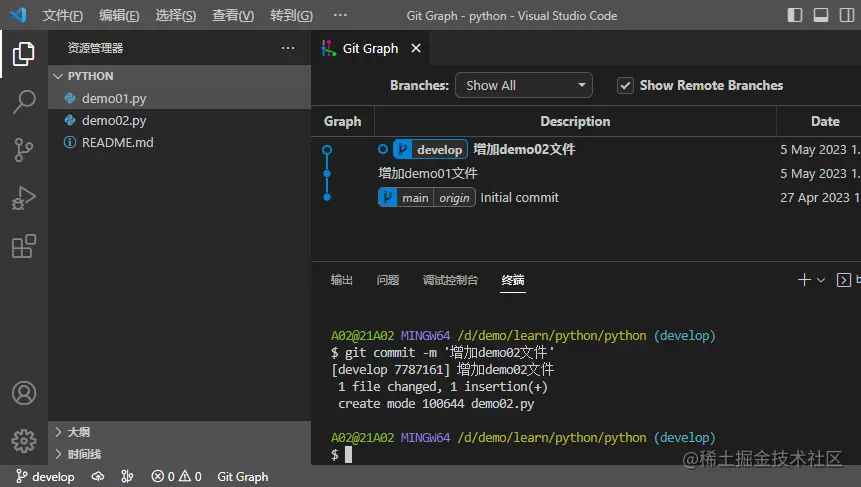
Task: Click the 资源管理器 explorer title
Action: point(96,48)
